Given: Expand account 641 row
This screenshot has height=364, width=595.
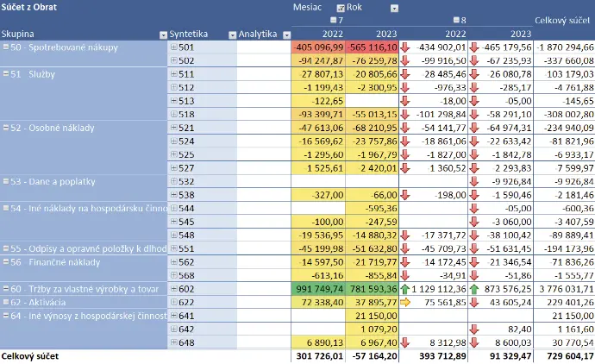Looking at the screenshot, I should pyautogui.click(x=174, y=316).
